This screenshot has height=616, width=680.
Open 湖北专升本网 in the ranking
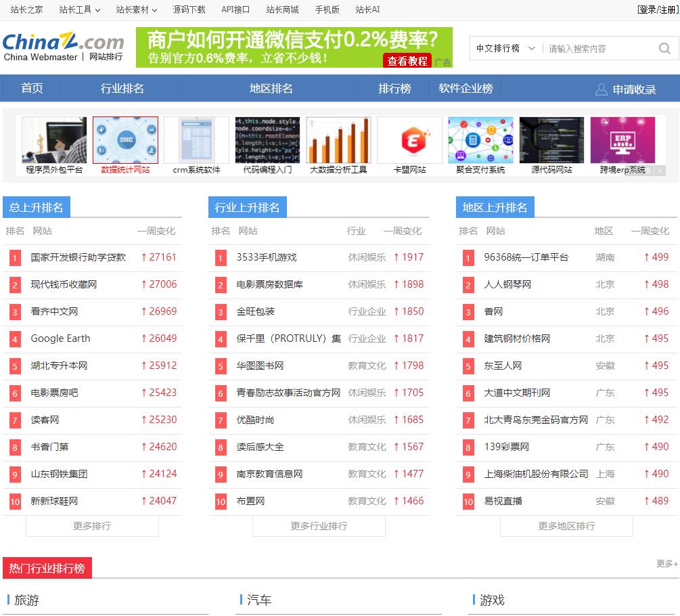[59, 366]
